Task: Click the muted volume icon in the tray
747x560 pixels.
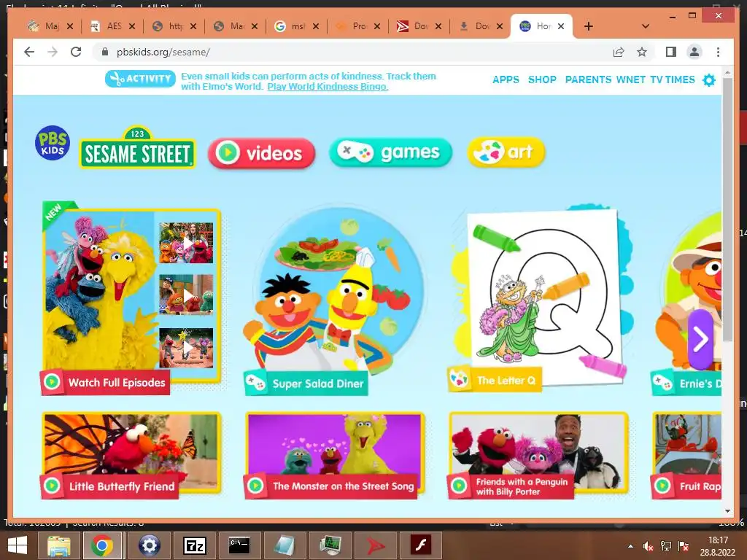Action: pos(648,546)
